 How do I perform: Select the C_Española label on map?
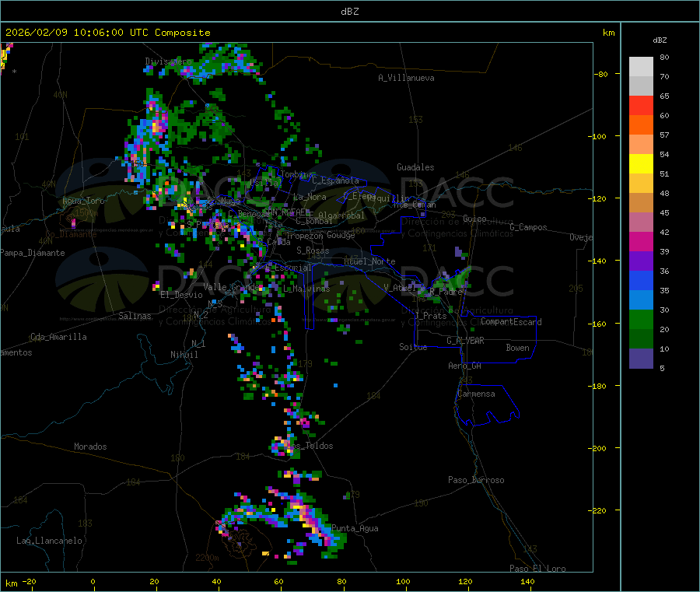[x=335, y=180]
